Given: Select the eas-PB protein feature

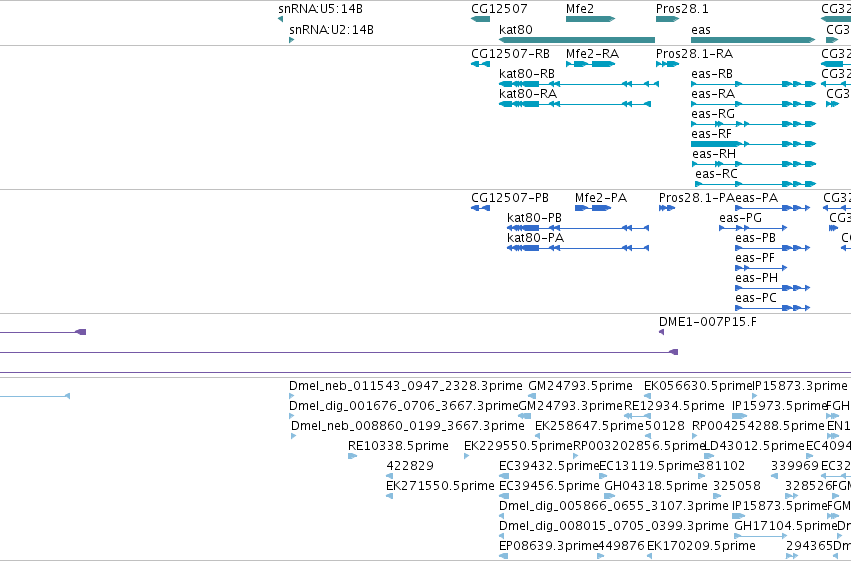Looking at the screenshot, I should click(772, 248).
